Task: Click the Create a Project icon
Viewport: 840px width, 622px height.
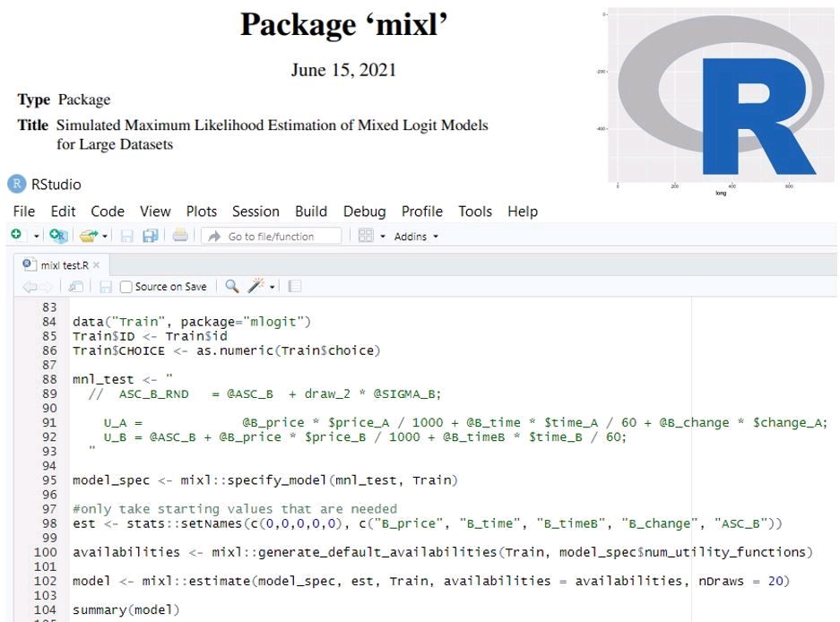Action: (x=58, y=235)
